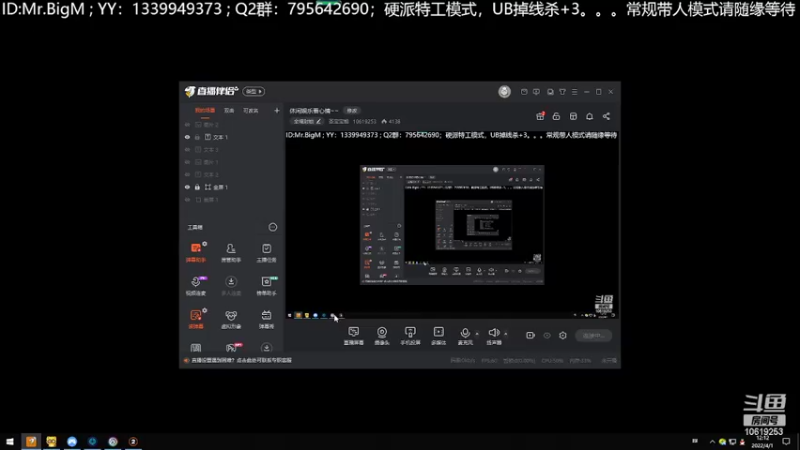Click the pill button next to app logo
The image size is (800, 450).
coord(254,91)
